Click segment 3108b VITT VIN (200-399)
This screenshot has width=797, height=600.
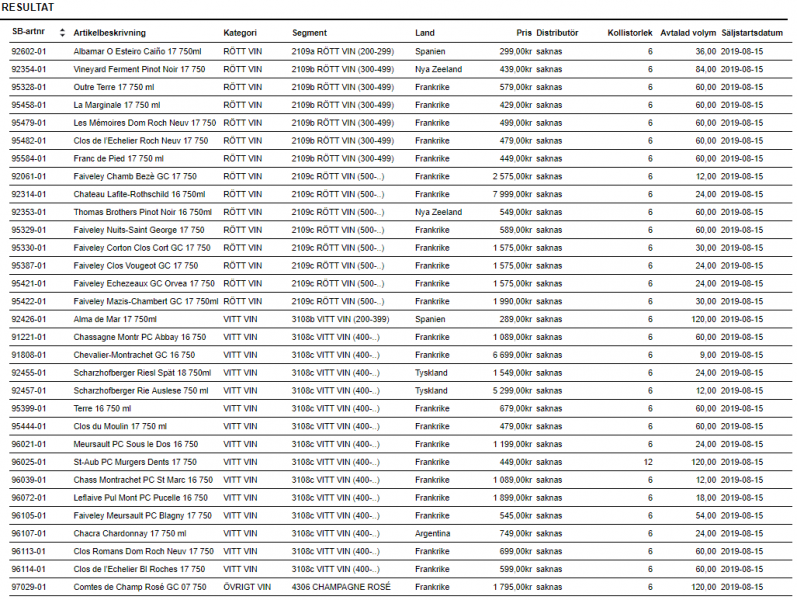[x=341, y=319]
